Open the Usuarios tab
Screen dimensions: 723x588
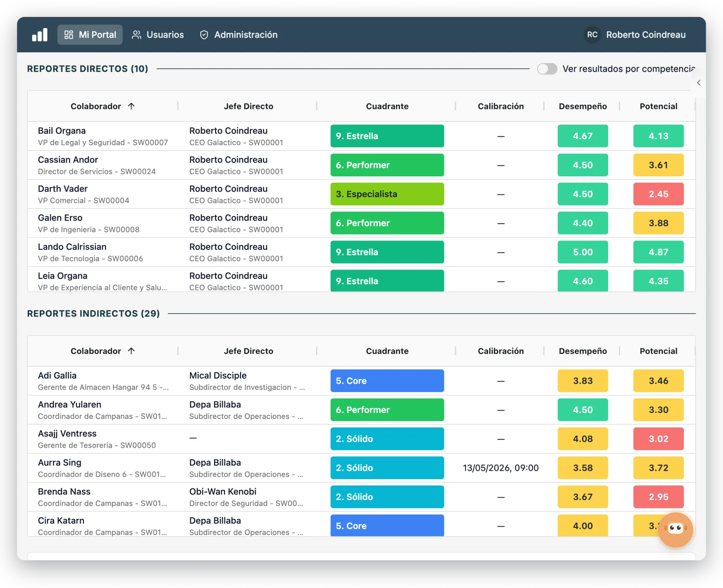158,35
